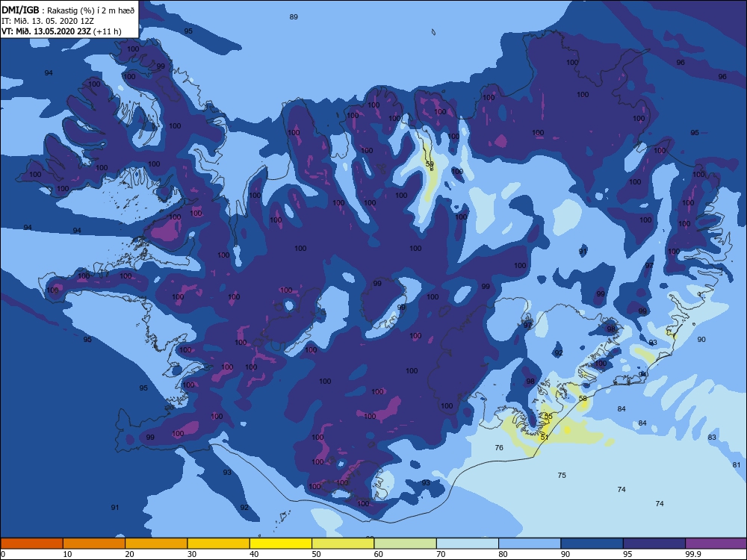Click the legend tick label '70'

click(441, 554)
